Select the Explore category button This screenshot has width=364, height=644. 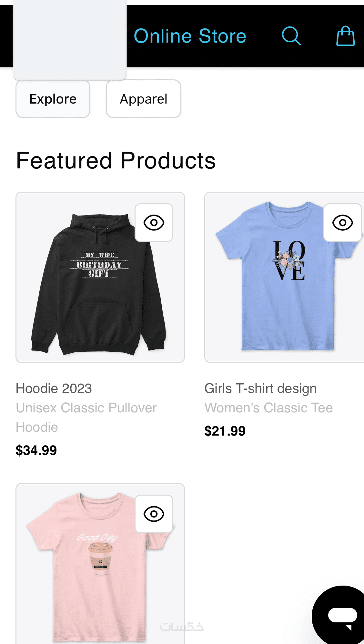coord(53,99)
